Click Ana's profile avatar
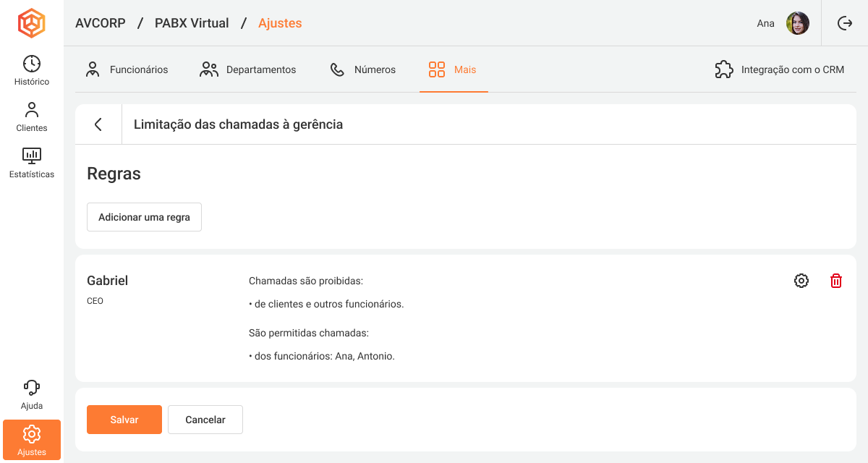This screenshot has height=463, width=868. 798,23
